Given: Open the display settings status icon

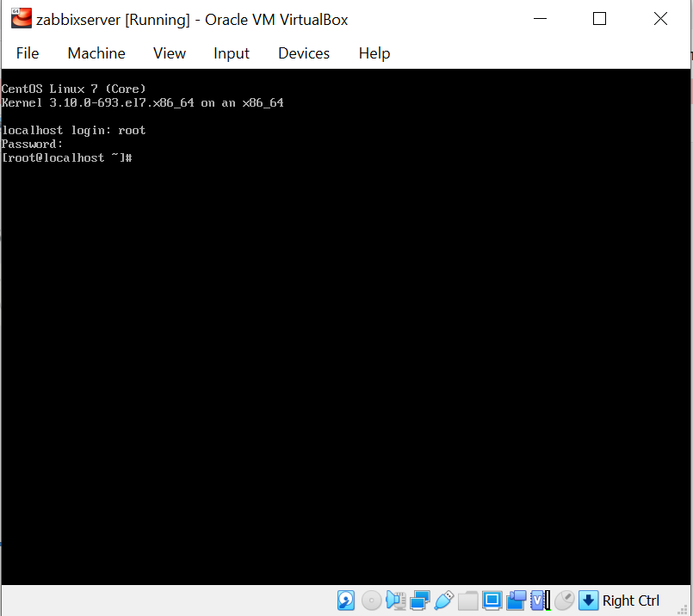Looking at the screenshot, I should click(492, 600).
